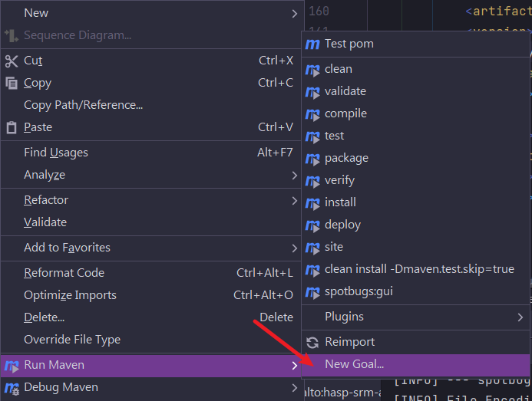This screenshot has width=532, height=401.
Task: Select the Debug Maven entry
Action: (x=151, y=387)
